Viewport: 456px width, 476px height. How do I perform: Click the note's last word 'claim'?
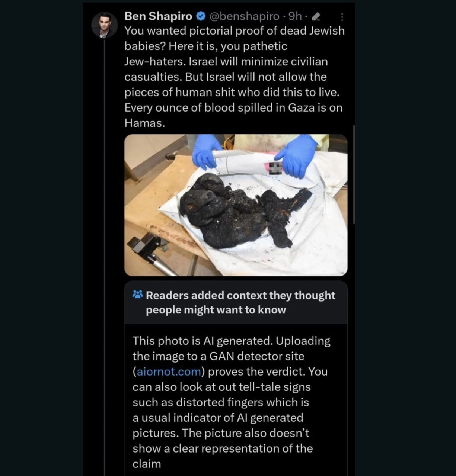tap(147, 464)
